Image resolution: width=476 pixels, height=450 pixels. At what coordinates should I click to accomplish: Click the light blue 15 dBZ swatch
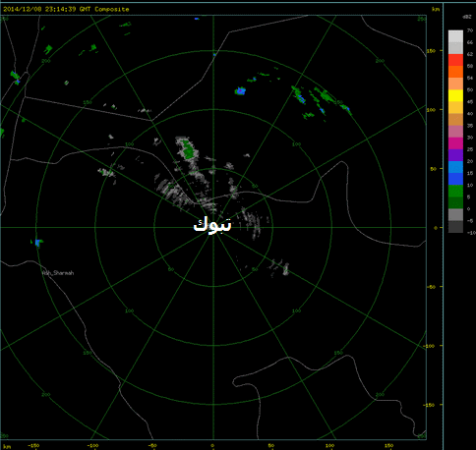point(455,167)
